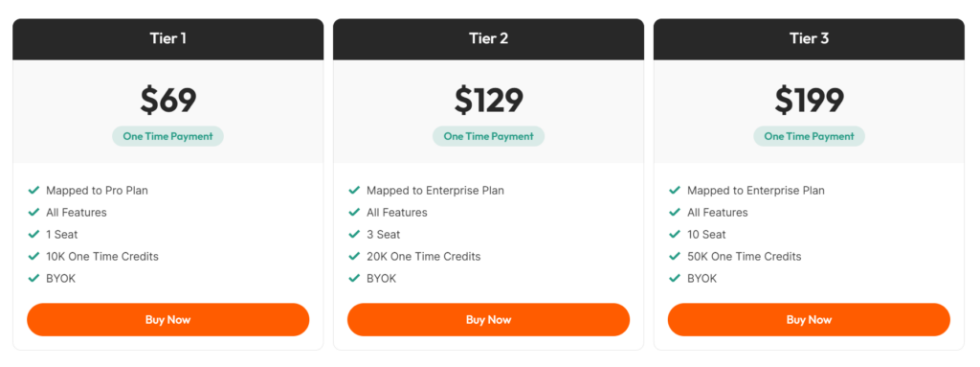
Task: Click checkmark beside 10K One Time Credits
Action: pos(33,256)
